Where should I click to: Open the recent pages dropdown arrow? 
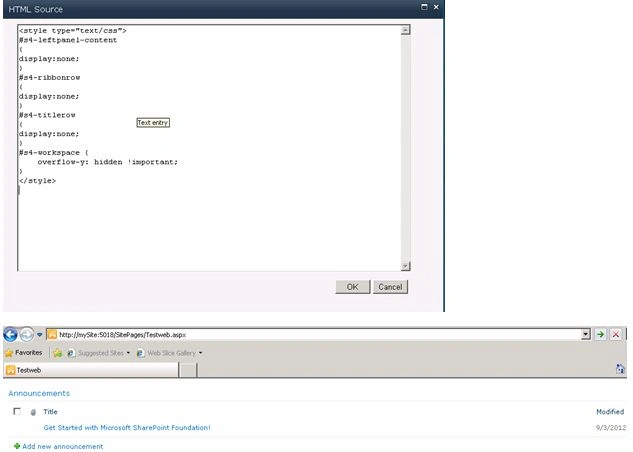39,335
